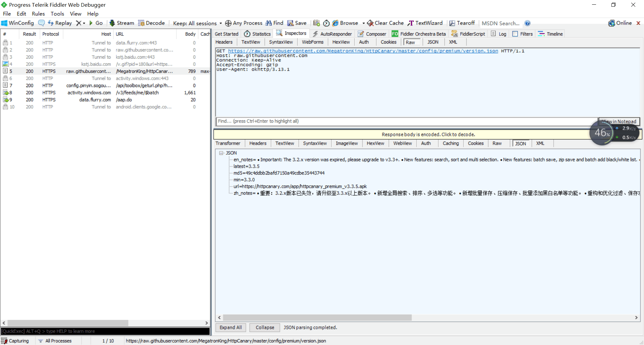The image size is (644, 345).
Task: Select request Headers inspector tab
Action: pyautogui.click(x=224, y=42)
